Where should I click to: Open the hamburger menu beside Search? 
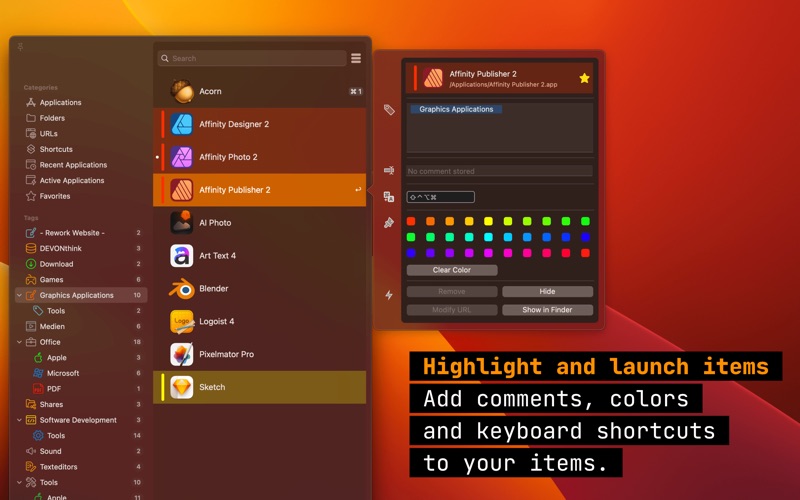356,58
